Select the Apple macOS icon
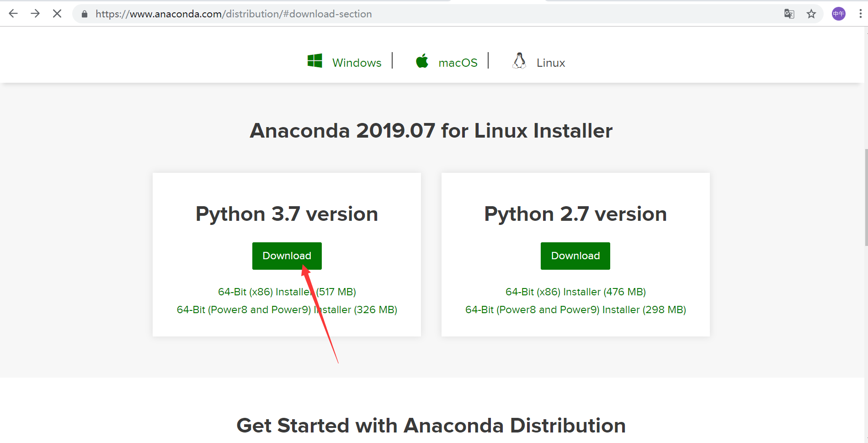868x443 pixels. 422,60
